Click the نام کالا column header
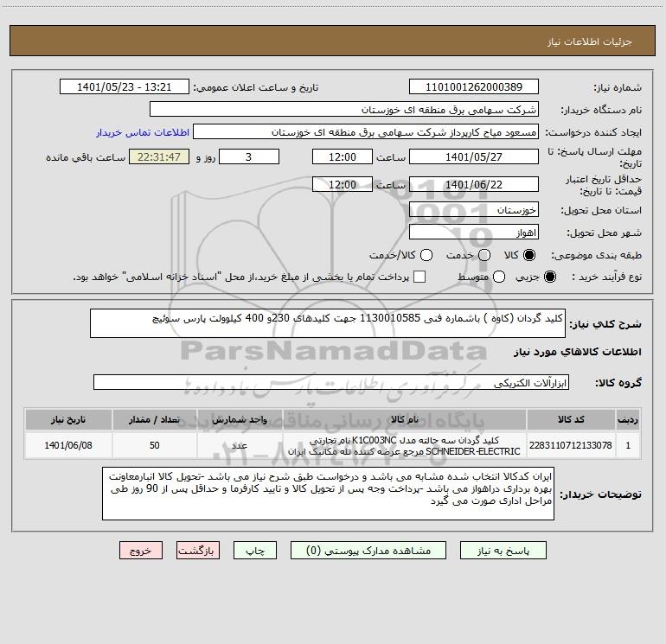The height and width of the screenshot is (644, 666). pyautogui.click(x=405, y=419)
